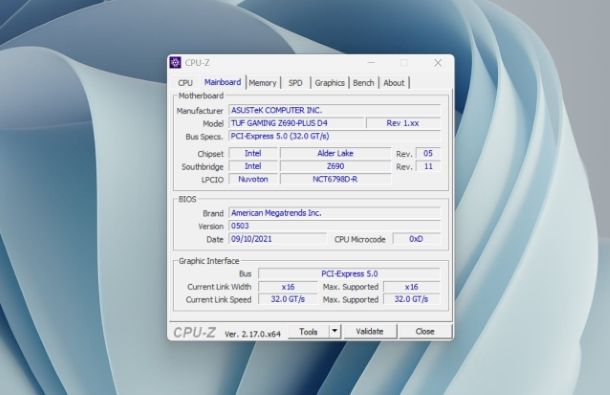Image resolution: width=610 pixels, height=395 pixels.
Task: Close CPU-Z with title bar X
Action: pyautogui.click(x=438, y=62)
